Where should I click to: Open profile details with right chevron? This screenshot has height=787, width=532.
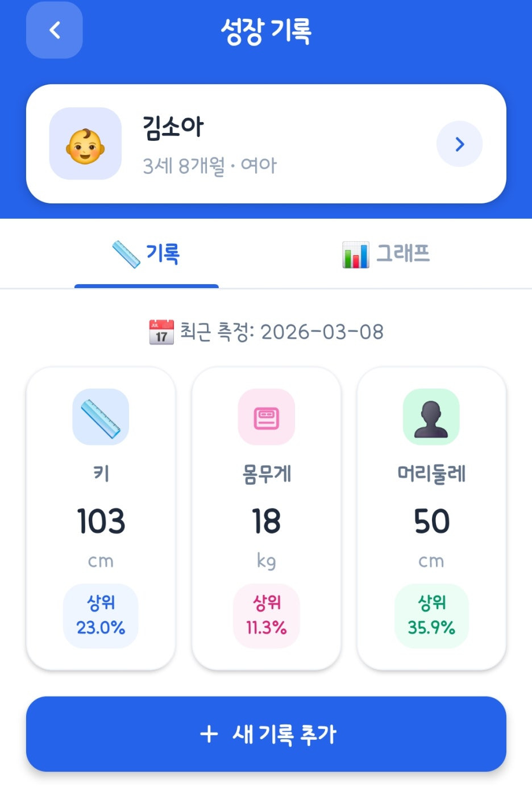[459, 144]
